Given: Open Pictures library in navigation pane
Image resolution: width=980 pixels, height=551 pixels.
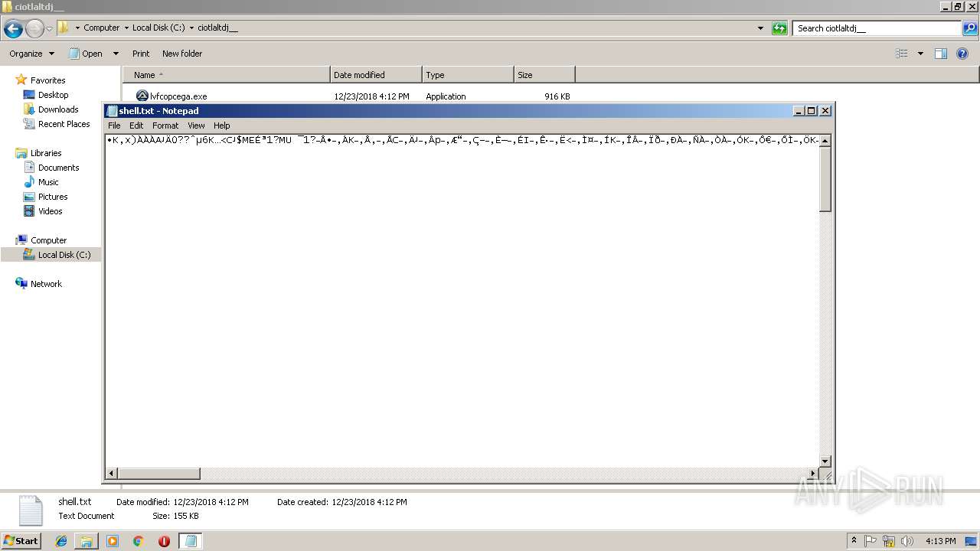Looking at the screenshot, I should [x=53, y=197].
